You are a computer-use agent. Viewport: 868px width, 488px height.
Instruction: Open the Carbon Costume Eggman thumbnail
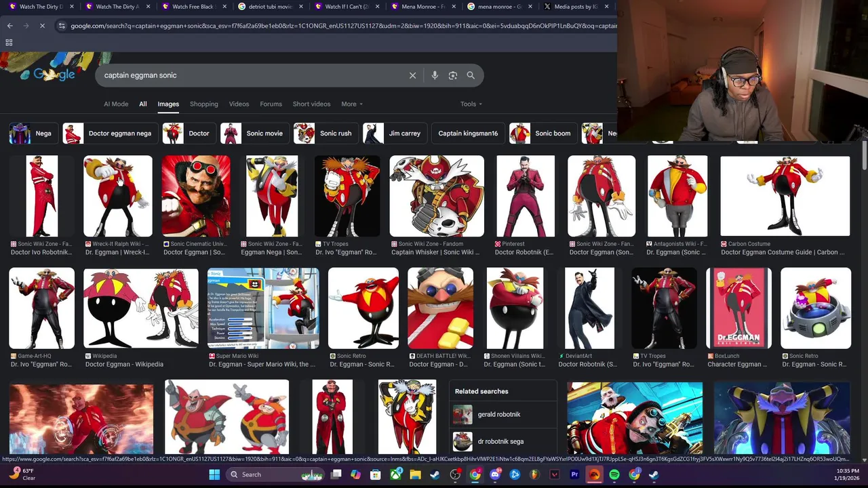[x=785, y=196]
